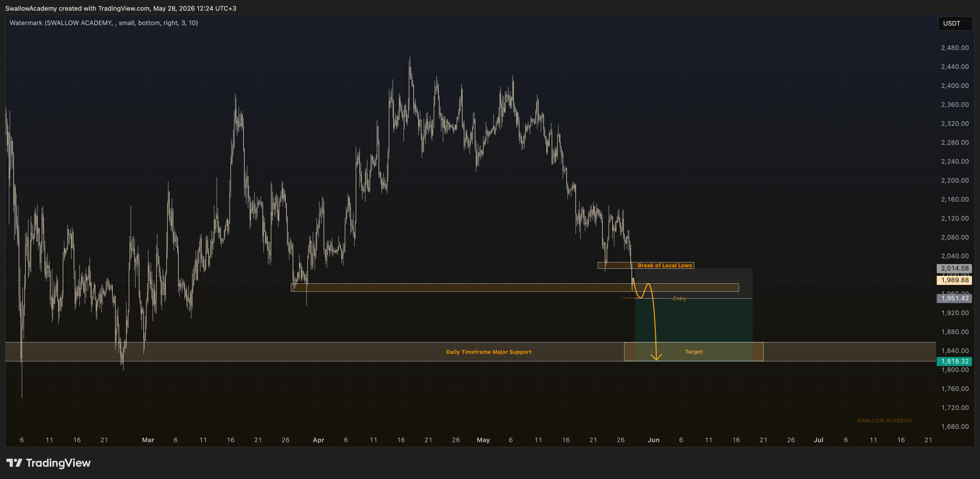Click the 1,951.42 entry price tag
Image resolution: width=980 pixels, height=479 pixels.
[x=954, y=298]
